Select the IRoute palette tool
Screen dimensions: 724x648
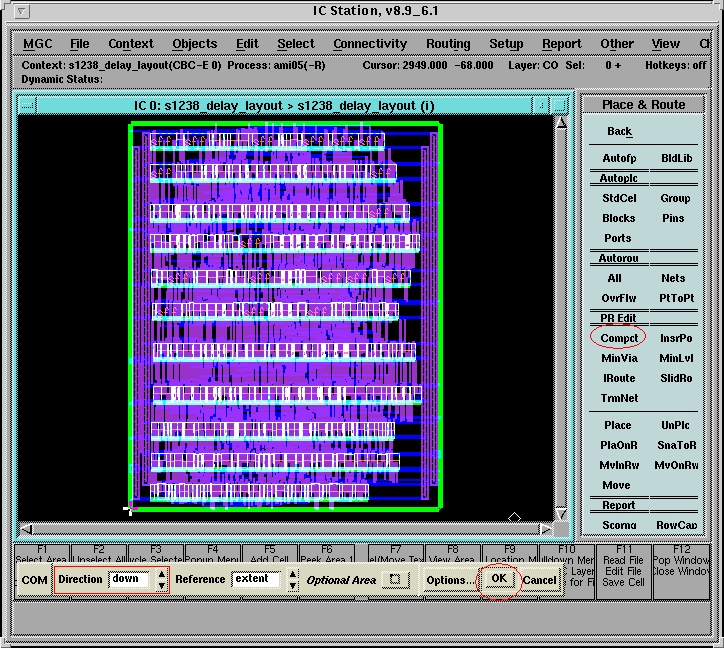tap(619, 378)
